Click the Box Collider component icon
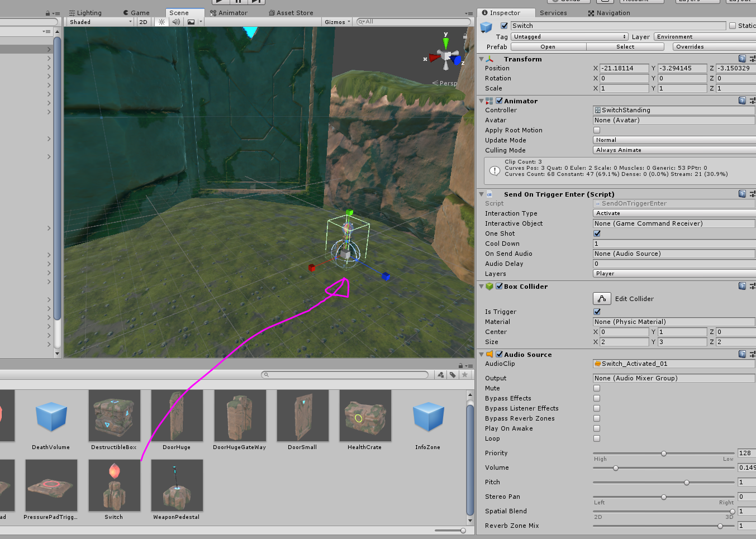The width and height of the screenshot is (756, 539). coord(489,286)
